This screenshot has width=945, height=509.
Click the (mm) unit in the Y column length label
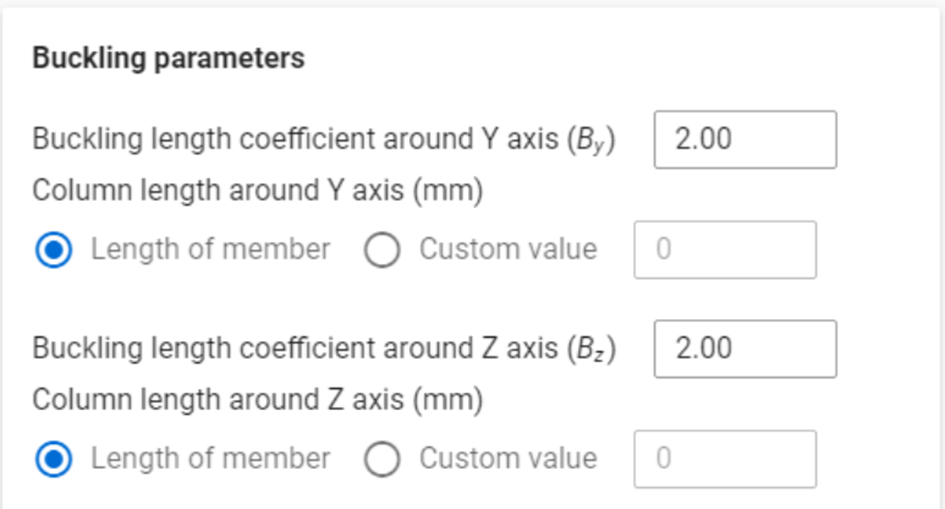[x=448, y=192]
